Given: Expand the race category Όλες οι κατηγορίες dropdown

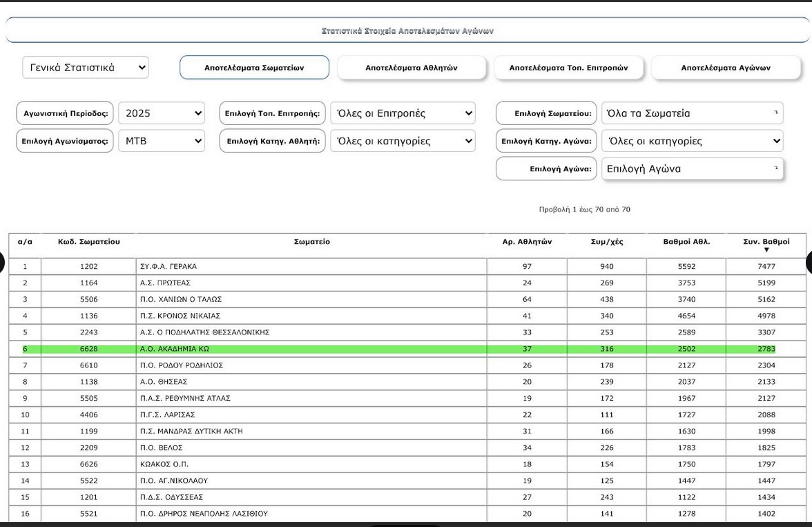Looking at the screenshot, I should [x=692, y=141].
